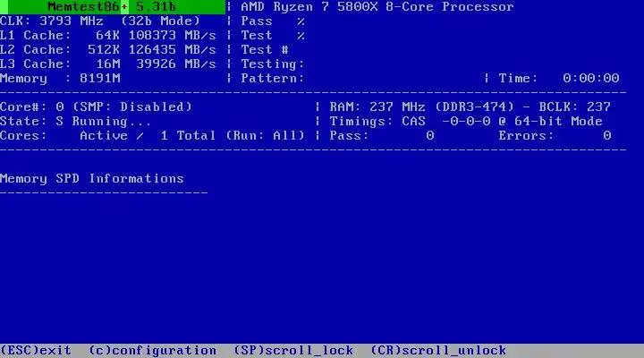This screenshot has height=358, width=644.
Task: Select the L1 Cache speed 108373 MB/s
Action: 172,35
